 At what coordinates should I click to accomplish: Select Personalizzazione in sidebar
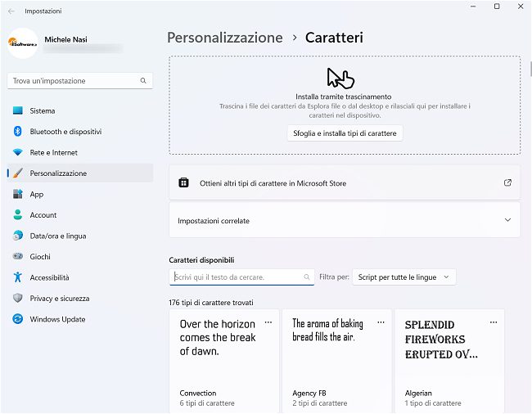click(x=80, y=173)
